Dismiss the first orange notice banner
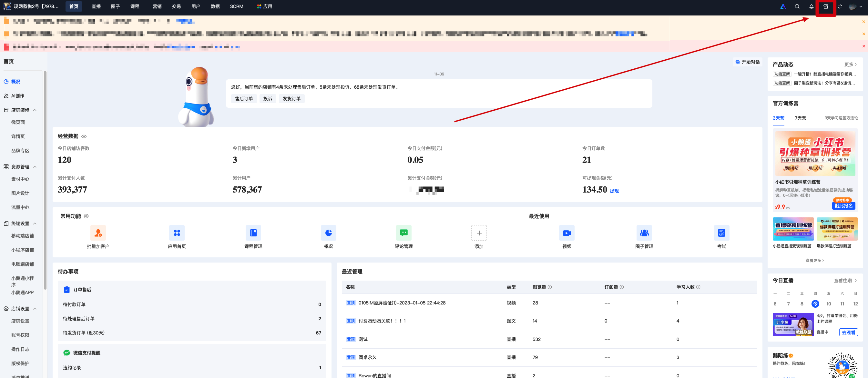Viewport: 868px width, 378px height. click(863, 22)
